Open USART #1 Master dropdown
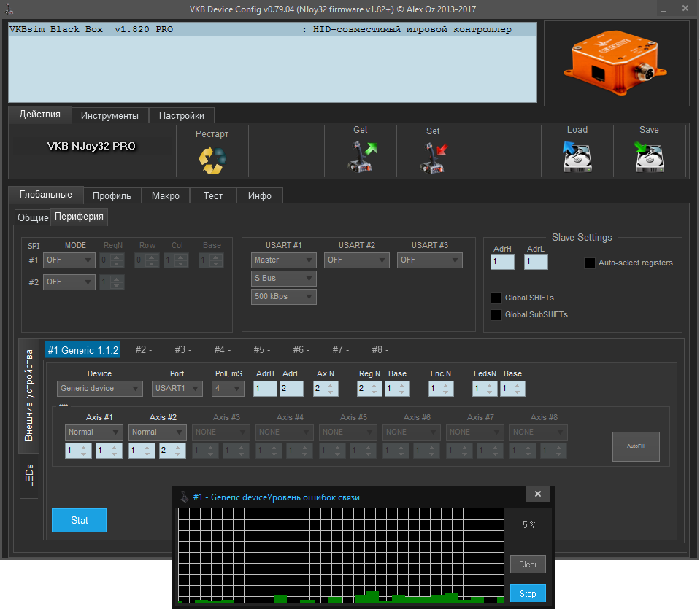The width and height of the screenshot is (700, 609). point(283,260)
